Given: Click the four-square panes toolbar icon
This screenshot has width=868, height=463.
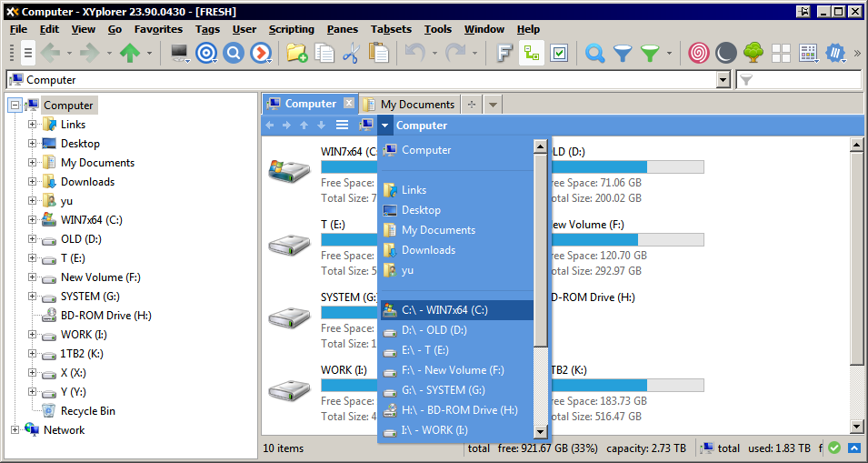Looking at the screenshot, I should point(781,53).
